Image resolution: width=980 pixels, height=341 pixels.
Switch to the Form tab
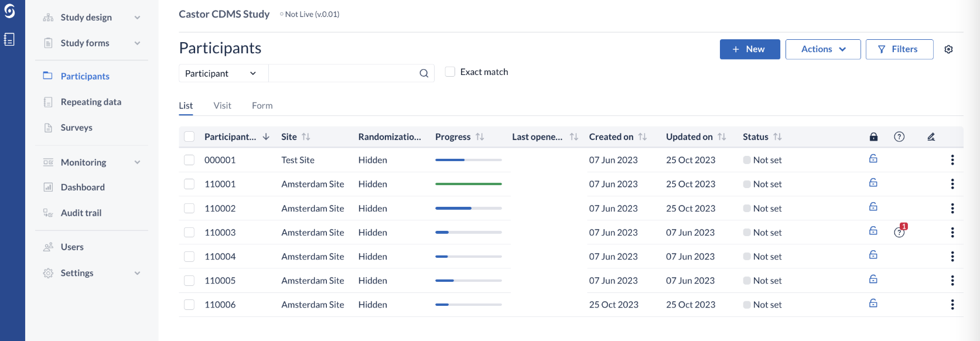(262, 105)
